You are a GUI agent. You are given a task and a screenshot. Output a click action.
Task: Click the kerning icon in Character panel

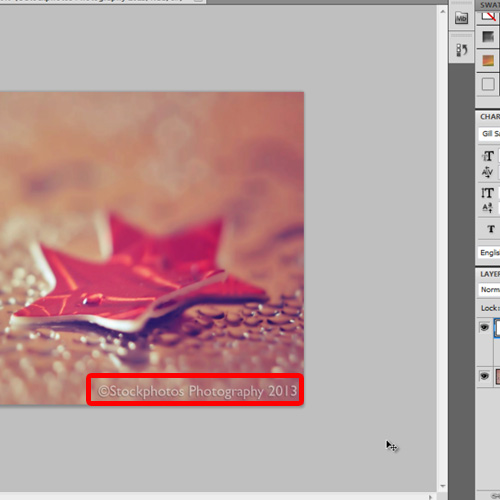click(487, 172)
